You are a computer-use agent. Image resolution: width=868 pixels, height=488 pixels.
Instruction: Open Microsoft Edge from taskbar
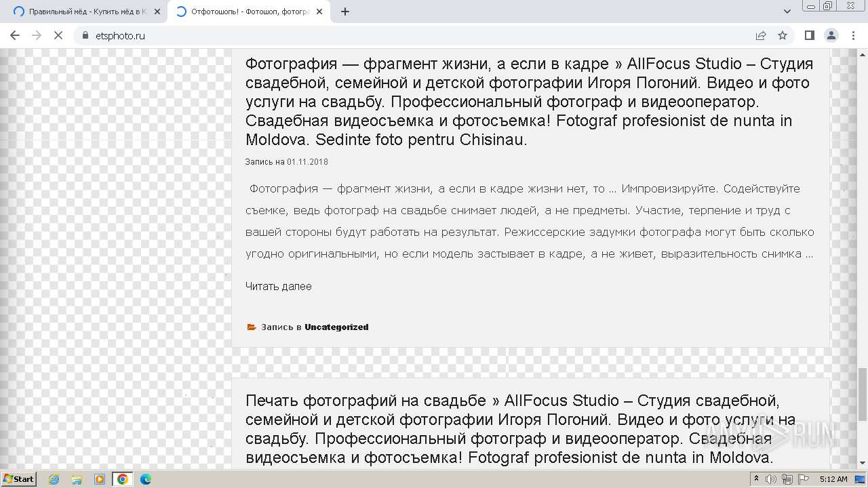(x=146, y=479)
